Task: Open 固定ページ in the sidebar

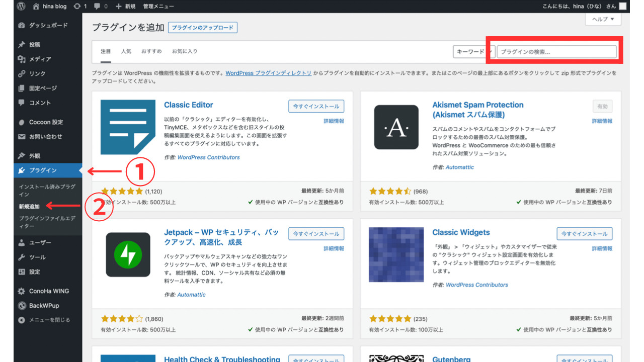Action: [x=48, y=88]
